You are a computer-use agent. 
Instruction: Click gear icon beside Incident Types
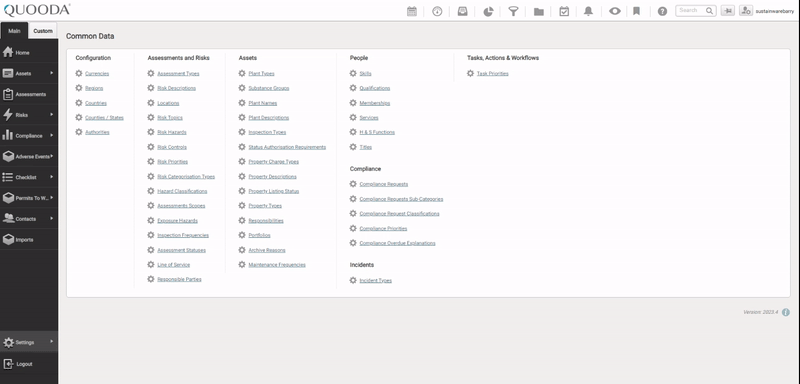pos(353,280)
